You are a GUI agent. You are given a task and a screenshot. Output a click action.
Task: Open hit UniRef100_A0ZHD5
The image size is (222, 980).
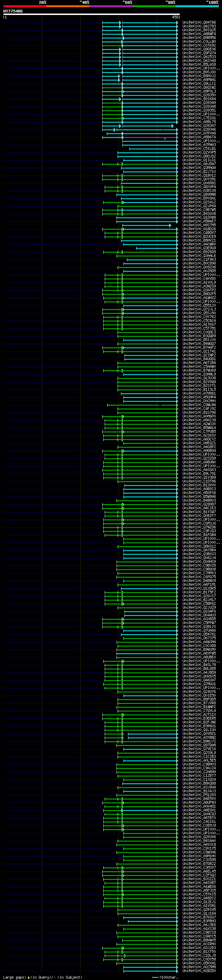(199, 271)
